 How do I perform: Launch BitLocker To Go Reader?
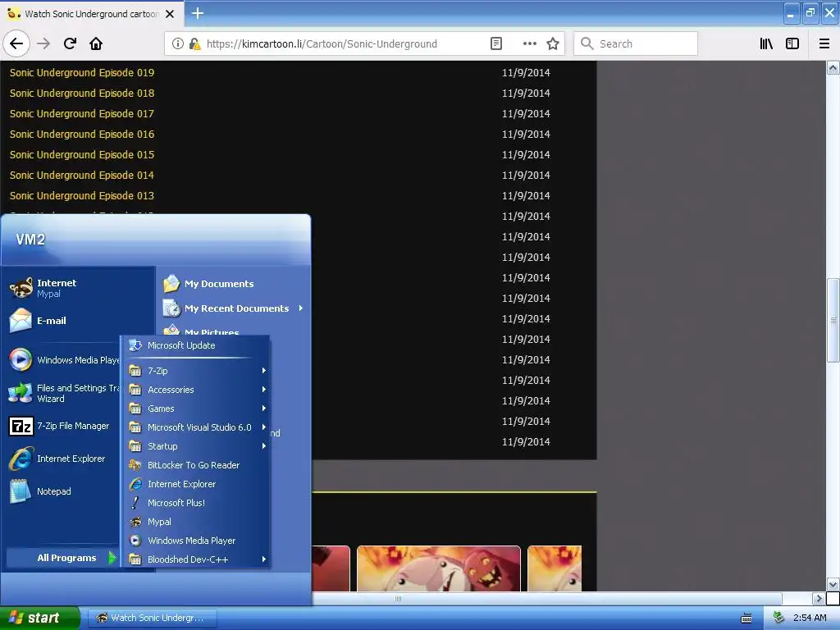point(195,465)
